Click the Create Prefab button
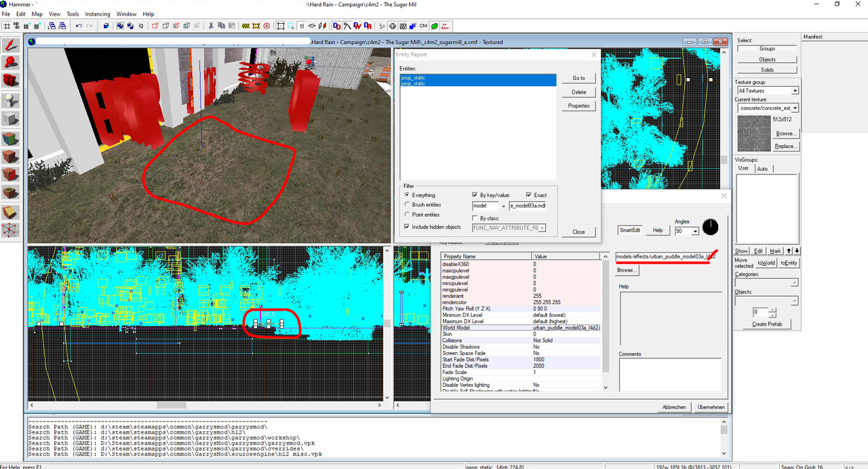The image size is (868, 469). 768,324
